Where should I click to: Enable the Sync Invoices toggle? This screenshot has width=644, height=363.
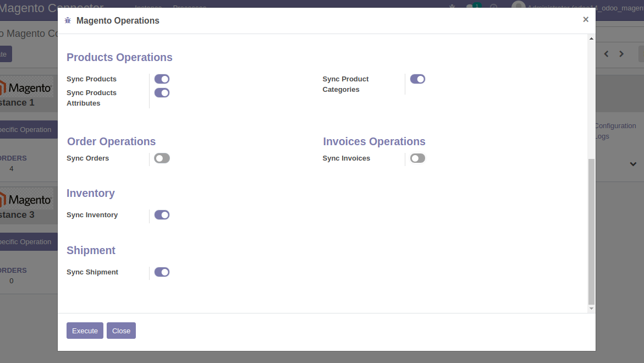pos(417,158)
